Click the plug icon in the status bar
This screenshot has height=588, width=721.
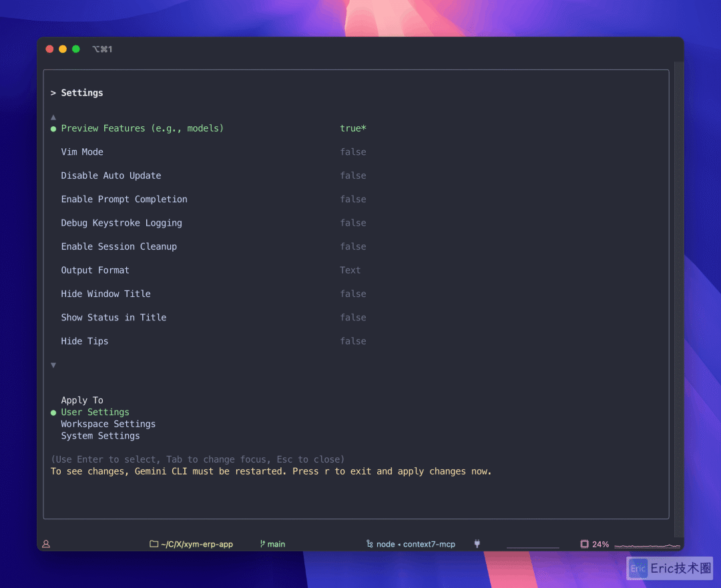477,544
